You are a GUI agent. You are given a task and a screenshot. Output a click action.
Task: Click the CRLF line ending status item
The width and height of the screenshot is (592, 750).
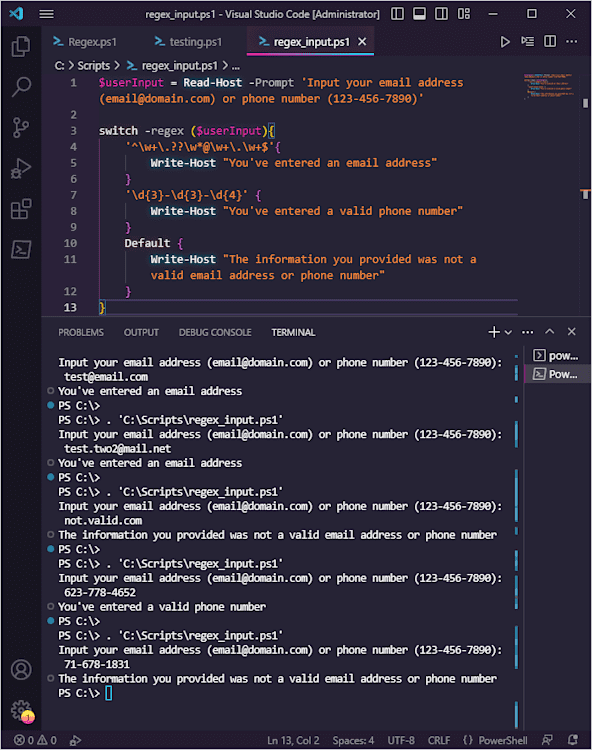(439, 740)
